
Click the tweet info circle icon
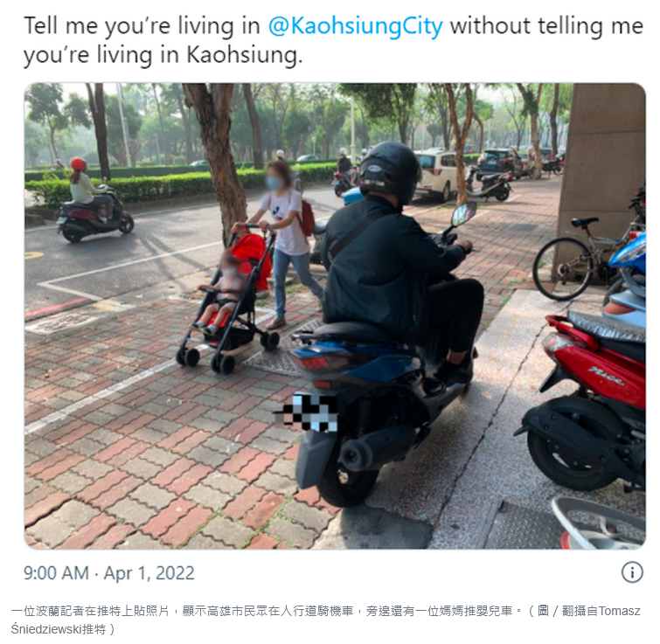(632, 572)
